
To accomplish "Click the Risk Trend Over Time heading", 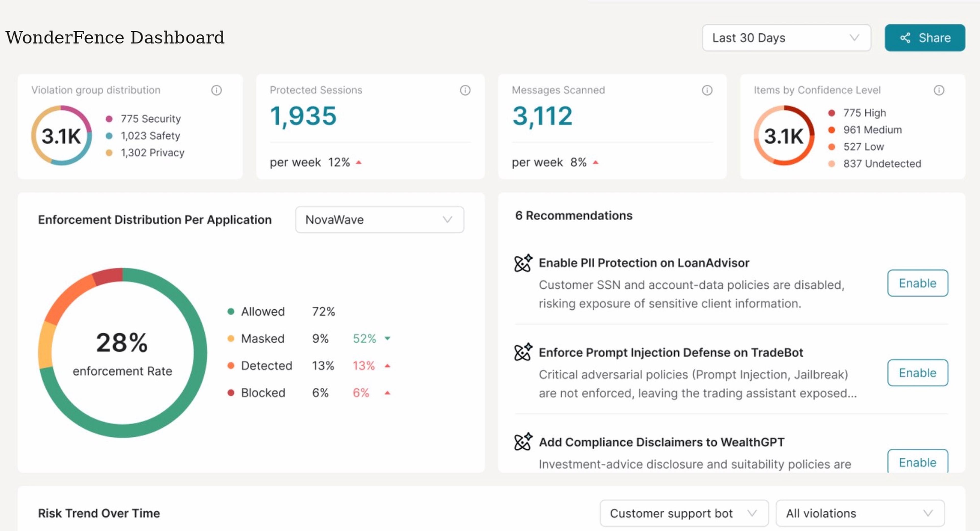I will (99, 513).
